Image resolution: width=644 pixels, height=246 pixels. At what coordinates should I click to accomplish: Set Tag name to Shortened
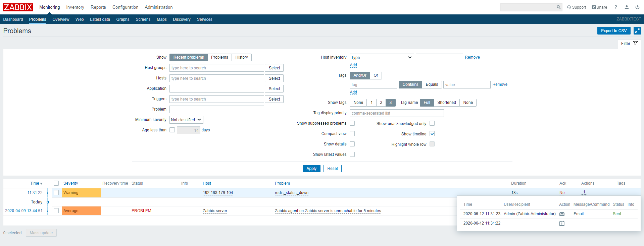point(446,103)
